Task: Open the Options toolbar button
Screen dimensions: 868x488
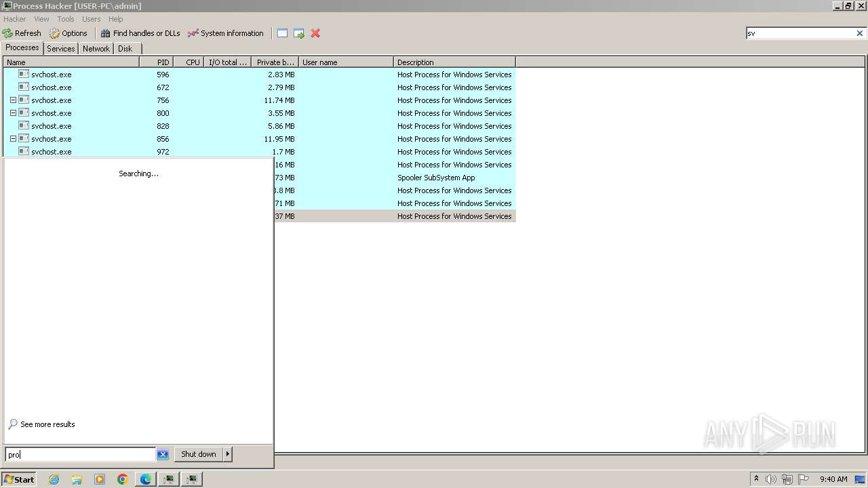Action: [68, 33]
